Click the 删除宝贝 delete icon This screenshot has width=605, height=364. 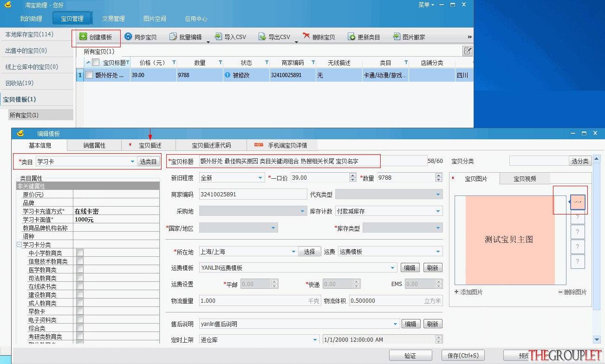coord(306,37)
